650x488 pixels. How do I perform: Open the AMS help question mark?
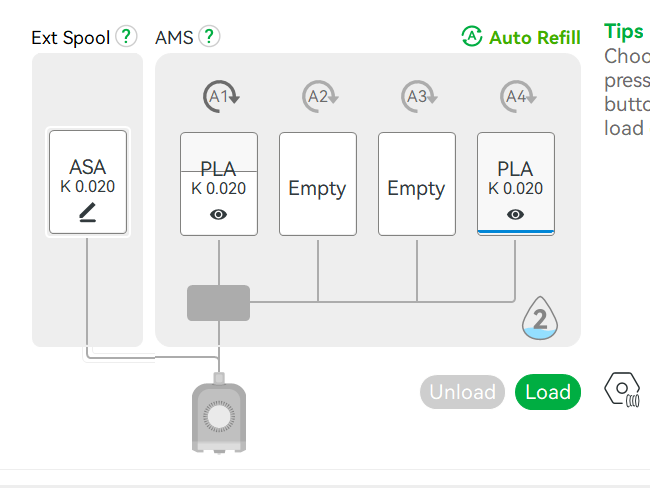coord(209,36)
